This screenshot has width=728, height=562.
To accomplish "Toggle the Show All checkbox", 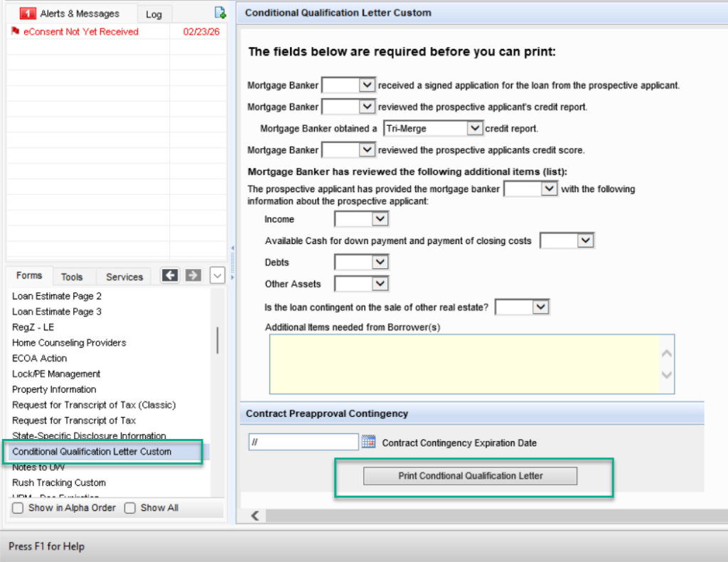I will coord(130,508).
